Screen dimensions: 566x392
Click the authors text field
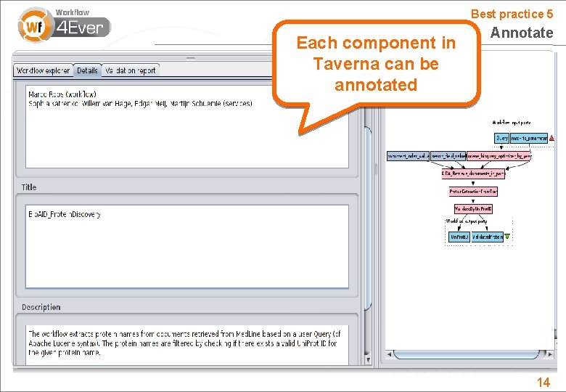(x=187, y=127)
